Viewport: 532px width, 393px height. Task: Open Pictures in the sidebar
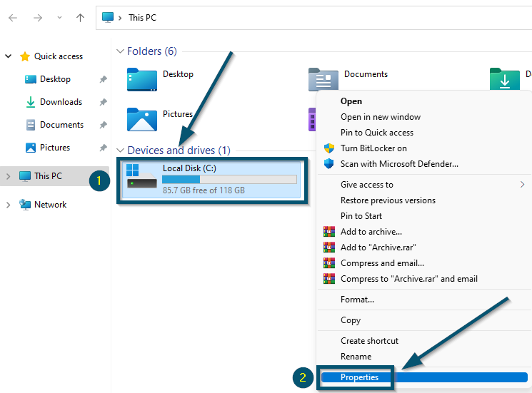click(x=54, y=148)
